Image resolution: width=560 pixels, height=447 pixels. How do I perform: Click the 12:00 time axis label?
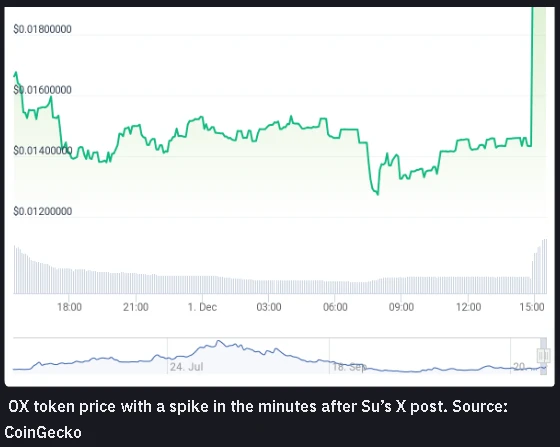point(468,307)
